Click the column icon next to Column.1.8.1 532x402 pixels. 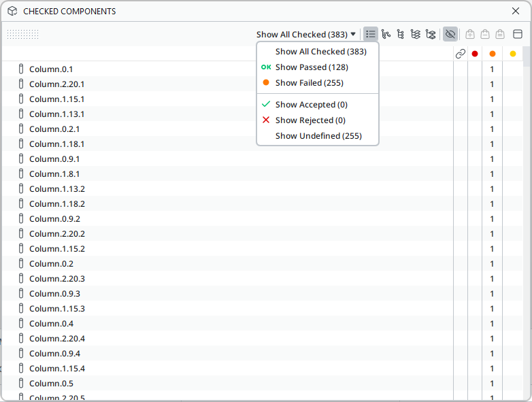(21, 173)
